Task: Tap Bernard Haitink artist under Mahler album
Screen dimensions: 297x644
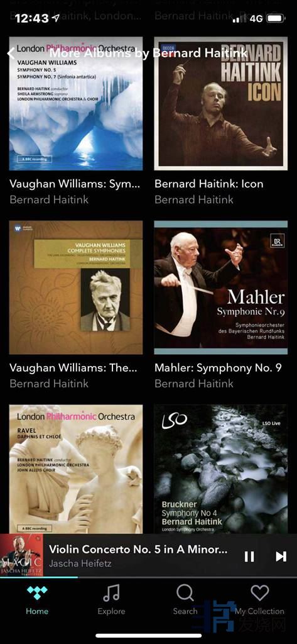Action: (x=193, y=384)
